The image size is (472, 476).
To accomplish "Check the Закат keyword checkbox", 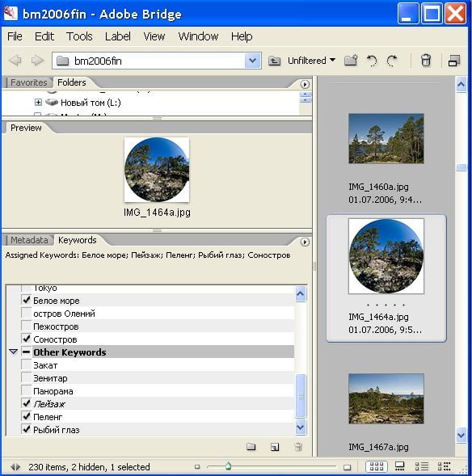I will coord(27,364).
